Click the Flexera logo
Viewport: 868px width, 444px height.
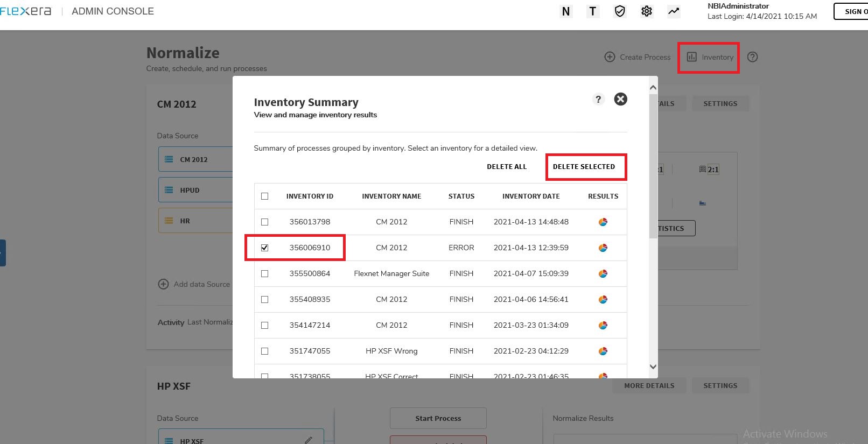(x=26, y=11)
